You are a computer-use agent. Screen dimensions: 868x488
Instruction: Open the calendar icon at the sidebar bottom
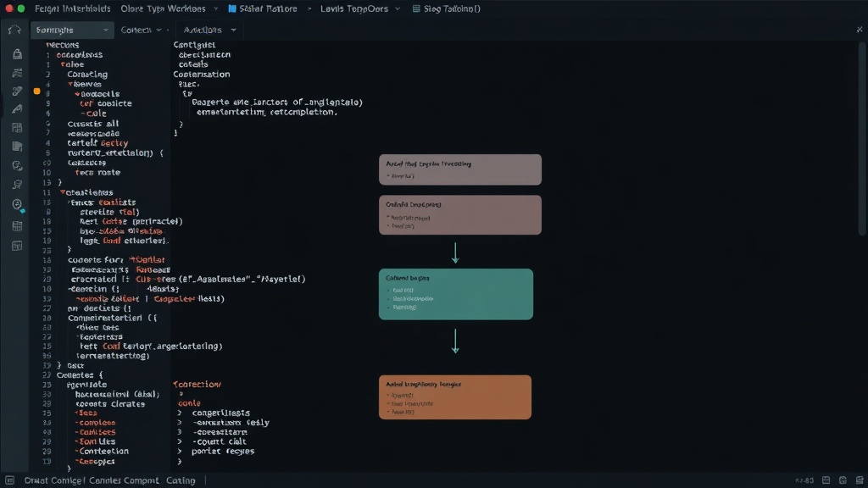(17, 246)
